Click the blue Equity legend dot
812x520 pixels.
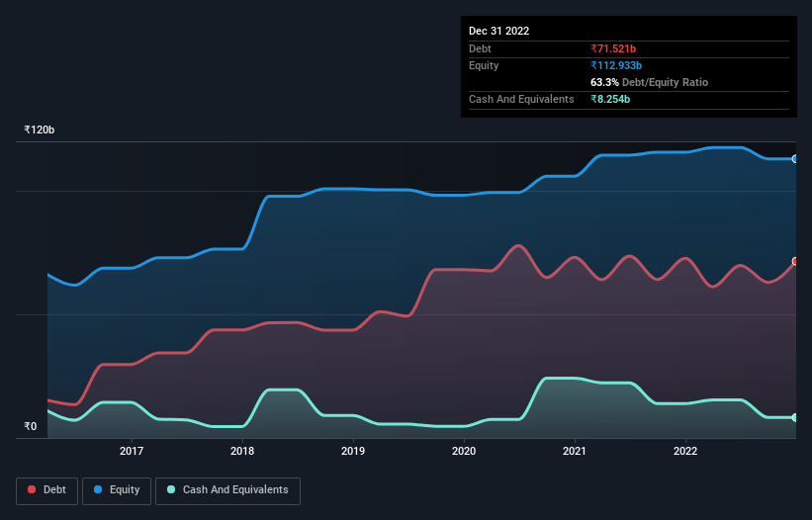[98, 489]
